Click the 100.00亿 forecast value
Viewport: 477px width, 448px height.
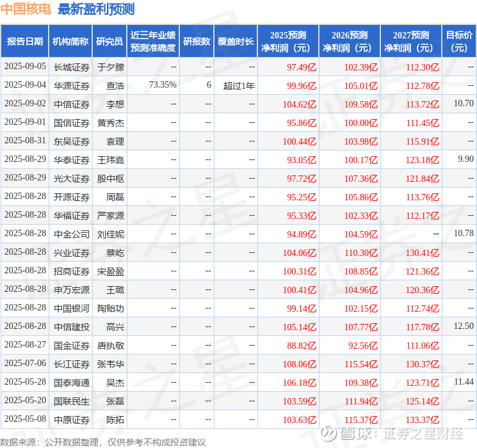pos(361,123)
